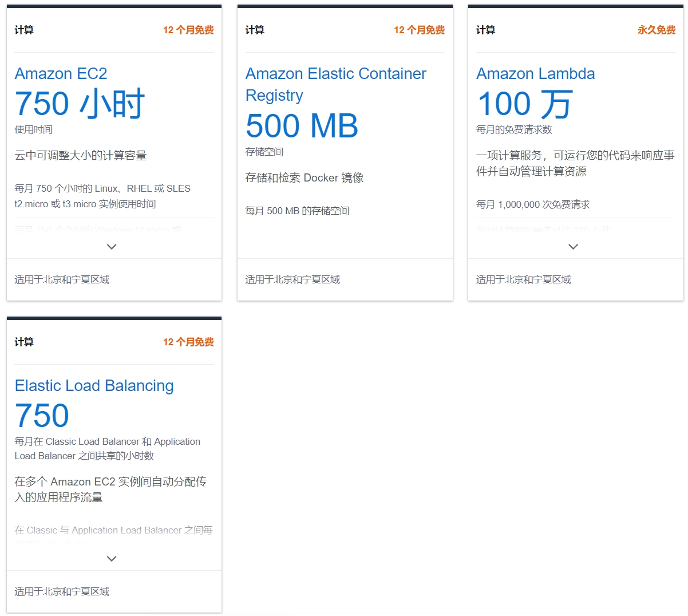
Task: Click '适用于北京和宁夏区域' footer on Load Balancing card
Action: pyautogui.click(x=62, y=592)
